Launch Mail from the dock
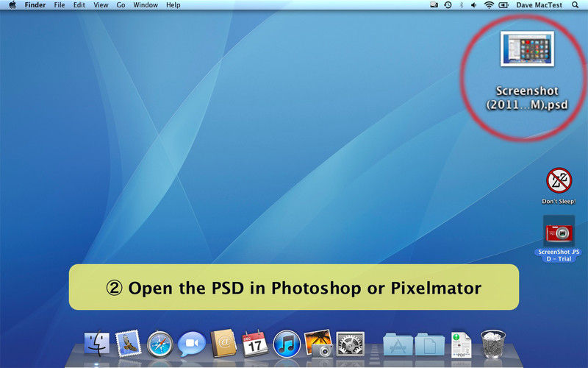 point(128,343)
